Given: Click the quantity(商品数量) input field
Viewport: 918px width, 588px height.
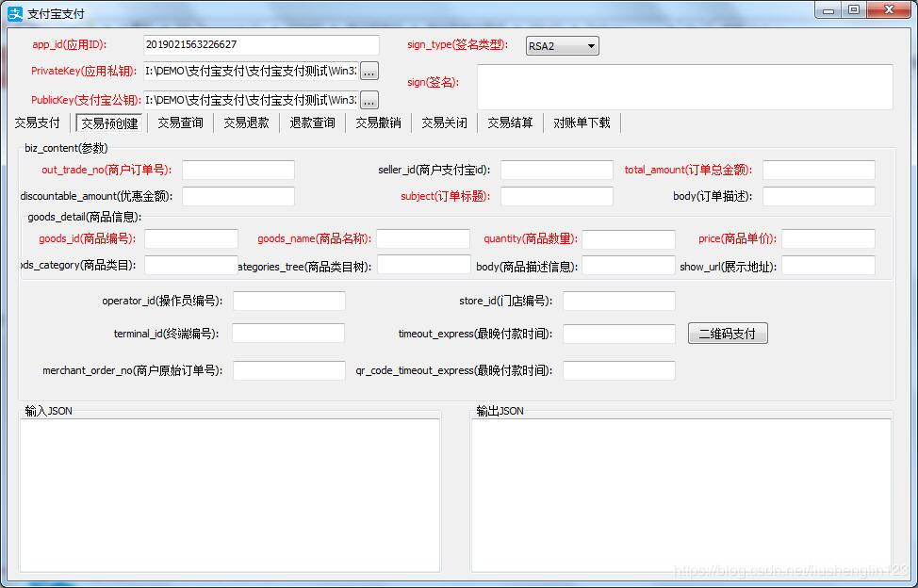Looking at the screenshot, I should pyautogui.click(x=629, y=239).
